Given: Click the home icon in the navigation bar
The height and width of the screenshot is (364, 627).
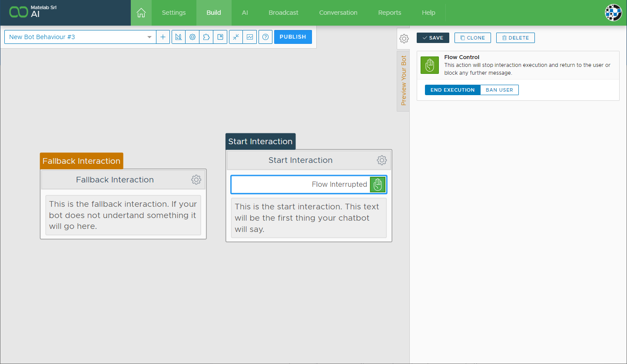Looking at the screenshot, I should (141, 13).
